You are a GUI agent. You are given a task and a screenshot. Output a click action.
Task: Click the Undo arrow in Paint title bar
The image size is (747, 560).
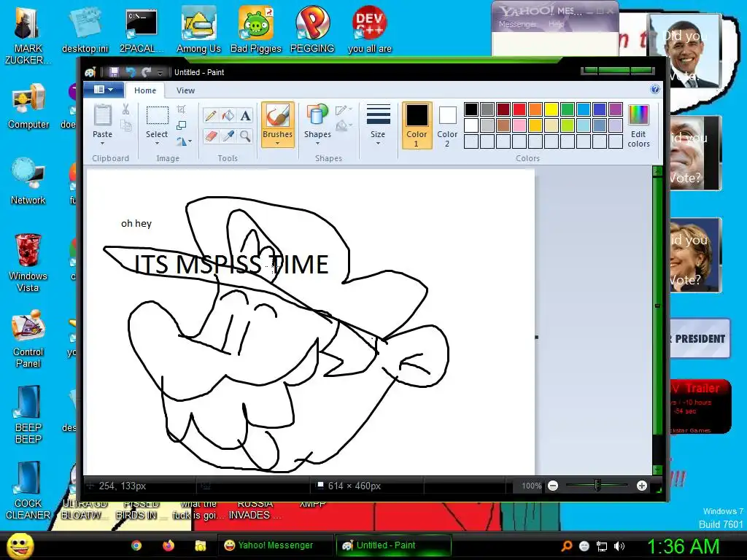tap(130, 72)
